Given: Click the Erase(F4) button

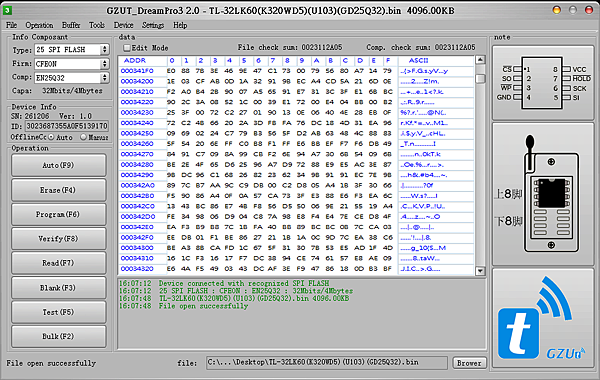Looking at the screenshot, I should point(59,190).
